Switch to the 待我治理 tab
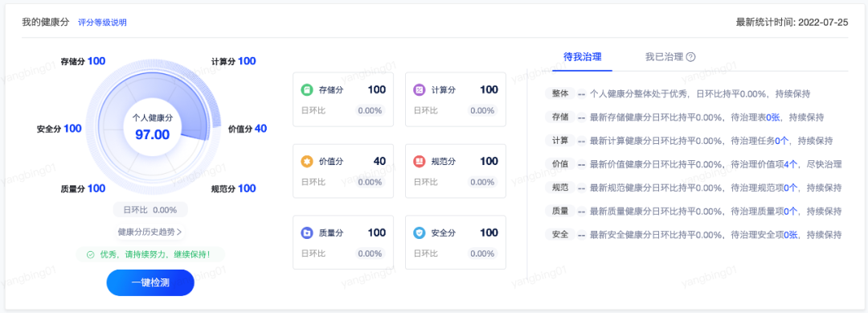 [x=583, y=57]
